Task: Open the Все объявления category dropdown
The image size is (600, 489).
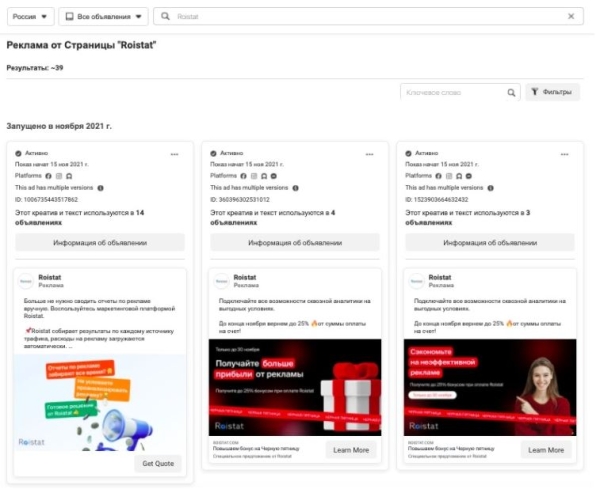Action: pyautogui.click(x=103, y=16)
